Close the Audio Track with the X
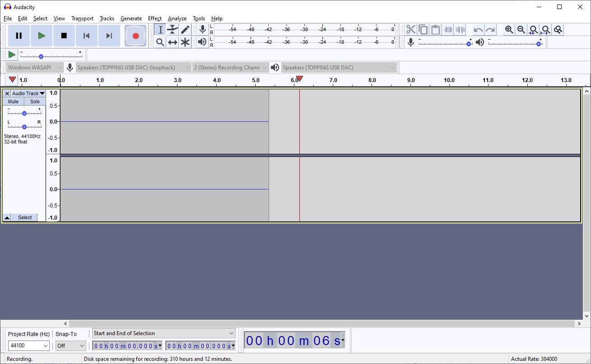The height and width of the screenshot is (364, 591). (7, 93)
